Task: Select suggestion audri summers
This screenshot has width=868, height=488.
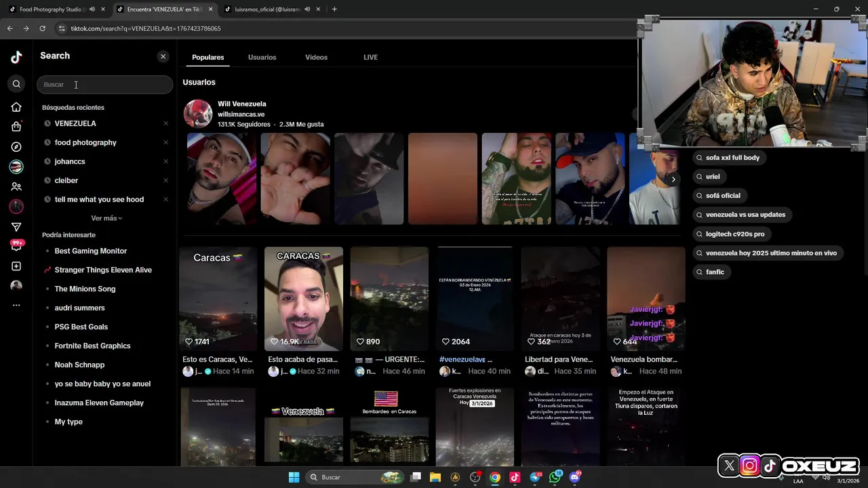Action: [79, 308]
